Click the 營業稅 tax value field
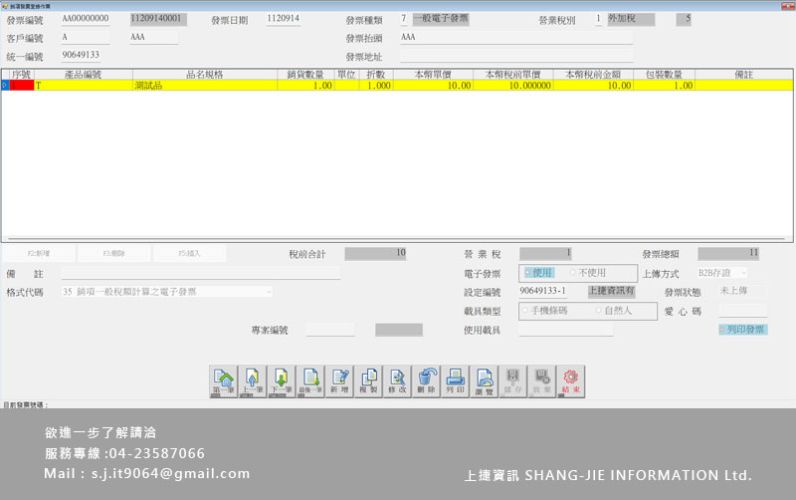796x500 pixels. coord(546,253)
